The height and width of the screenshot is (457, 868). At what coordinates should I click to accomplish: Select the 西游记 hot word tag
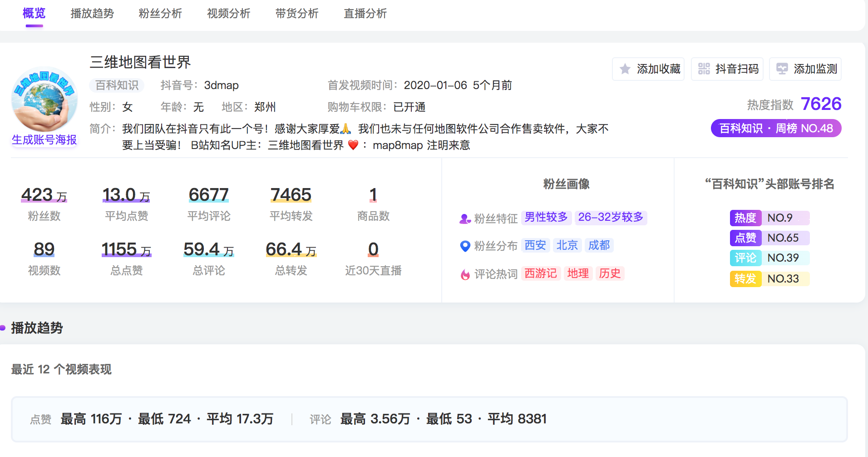tap(540, 273)
